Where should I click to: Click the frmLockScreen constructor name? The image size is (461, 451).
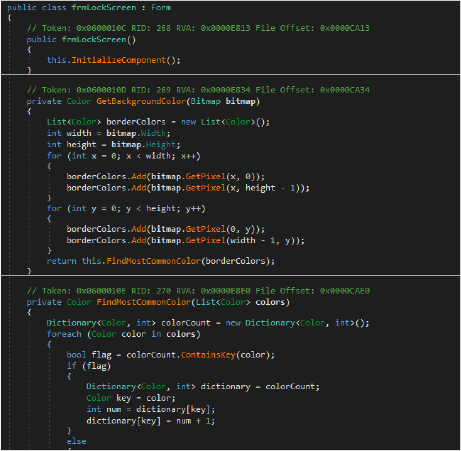coord(94,40)
